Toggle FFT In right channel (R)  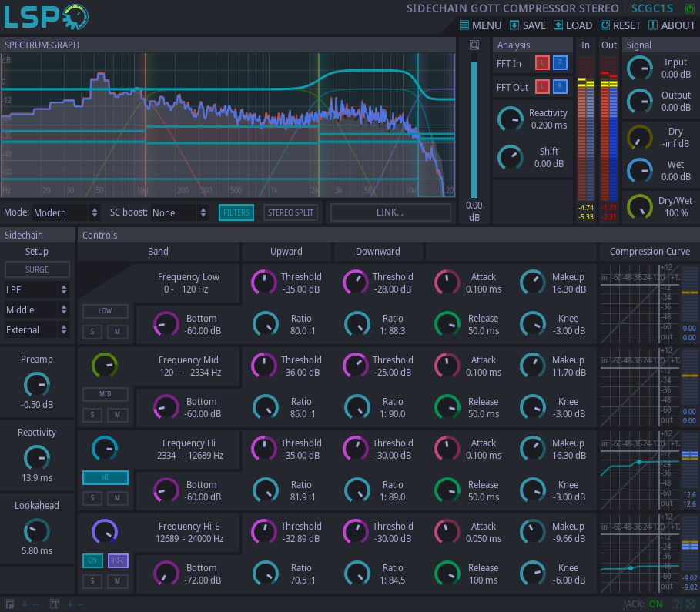pos(560,63)
